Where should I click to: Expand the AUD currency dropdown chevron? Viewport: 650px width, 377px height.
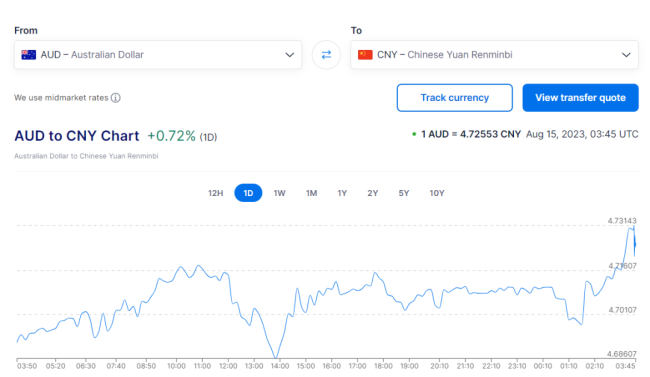[289, 55]
